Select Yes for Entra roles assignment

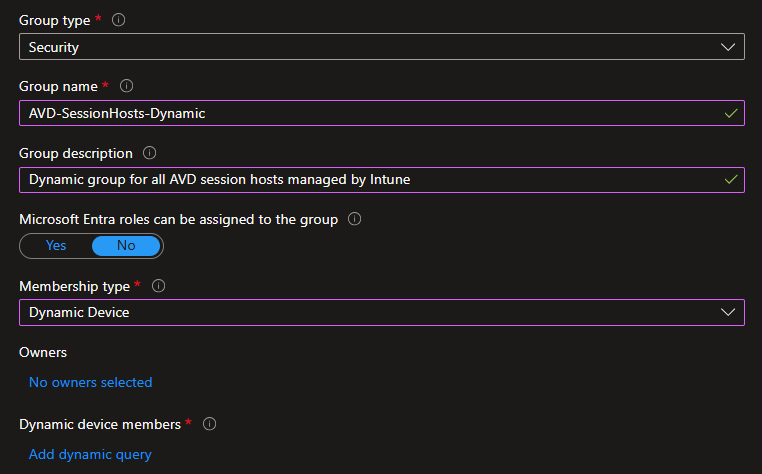56,245
